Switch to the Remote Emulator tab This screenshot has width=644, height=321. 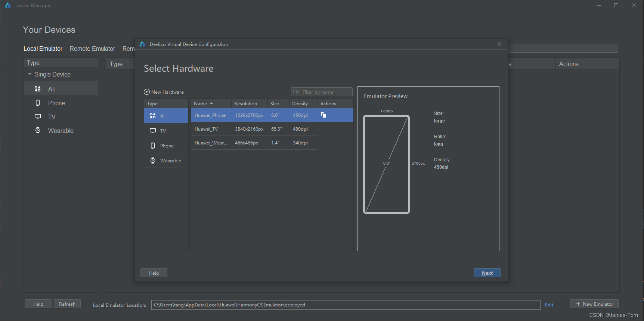[x=92, y=49]
